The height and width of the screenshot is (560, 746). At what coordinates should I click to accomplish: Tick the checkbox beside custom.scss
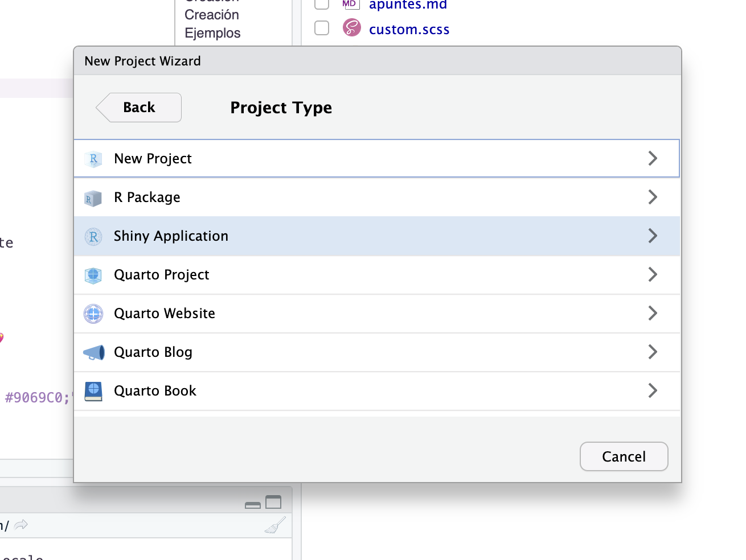(322, 28)
